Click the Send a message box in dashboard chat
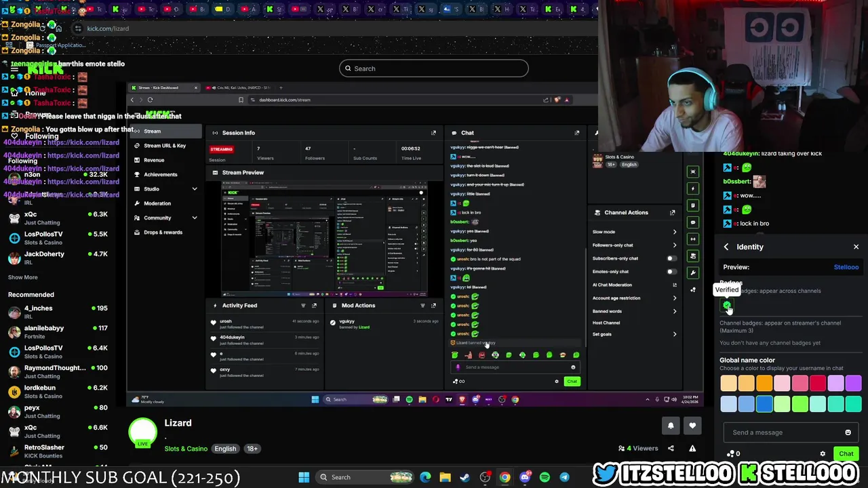868x488 pixels. coord(516,367)
